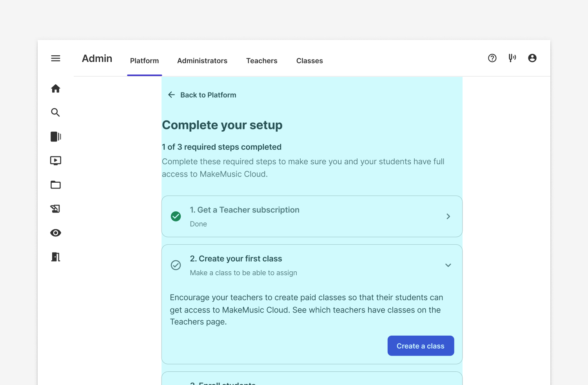Switch to the Administrators tab
Viewport: 588px width, 385px height.
click(202, 61)
